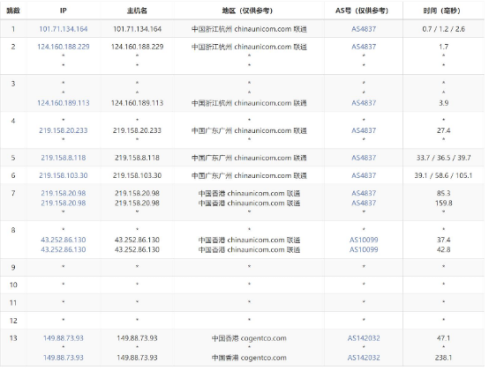
Task: Click the time value 0.7 / 1.2 / 2.6
Action: pos(444,29)
